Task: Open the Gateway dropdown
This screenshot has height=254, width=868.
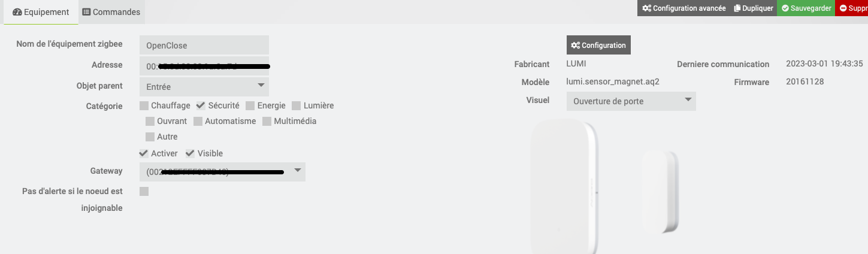Action: (222, 172)
